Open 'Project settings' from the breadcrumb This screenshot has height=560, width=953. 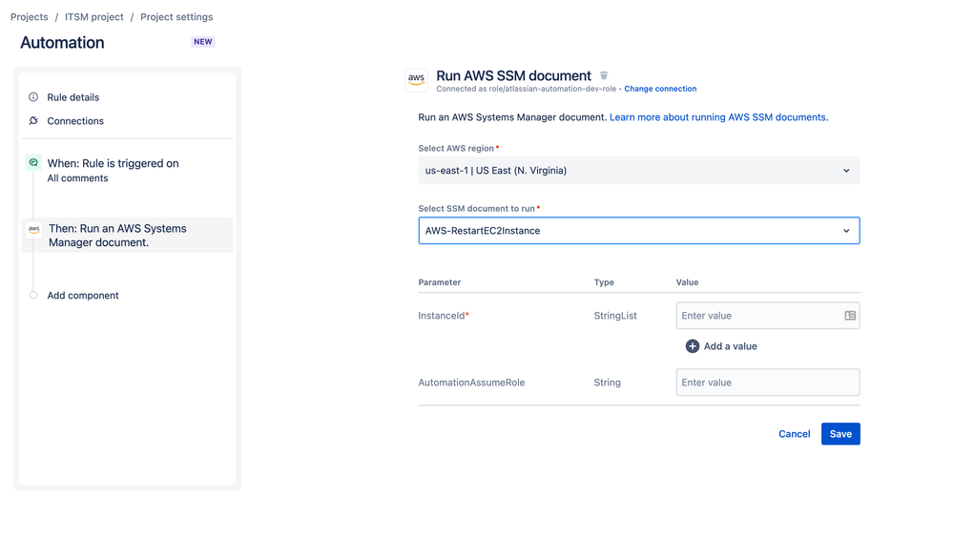(x=176, y=16)
